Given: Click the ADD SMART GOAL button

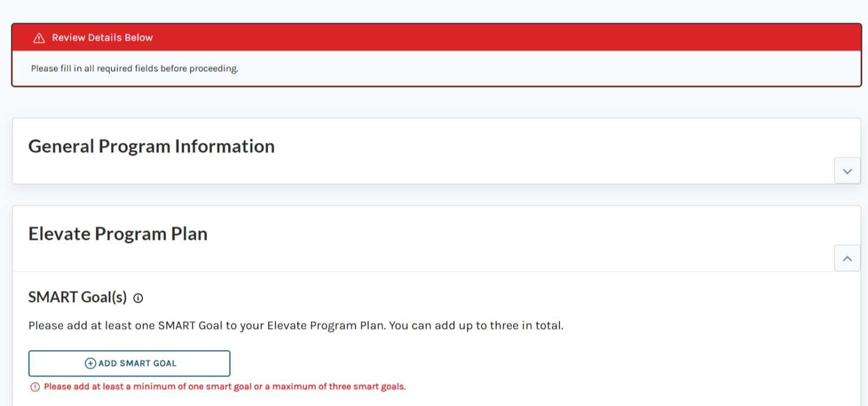Looking at the screenshot, I should (x=129, y=363).
